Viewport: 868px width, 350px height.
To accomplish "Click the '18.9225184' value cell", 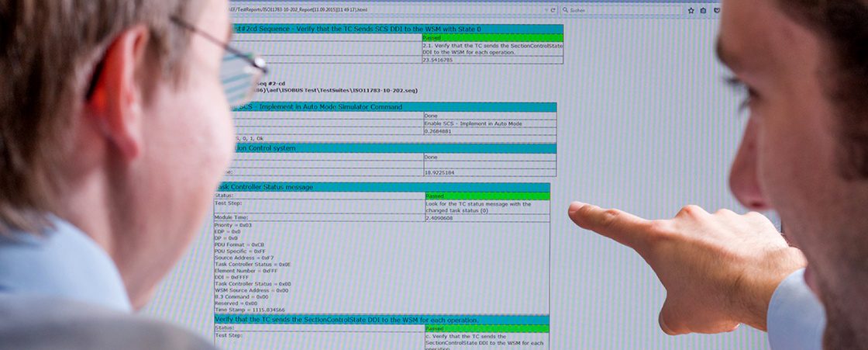I will point(490,173).
